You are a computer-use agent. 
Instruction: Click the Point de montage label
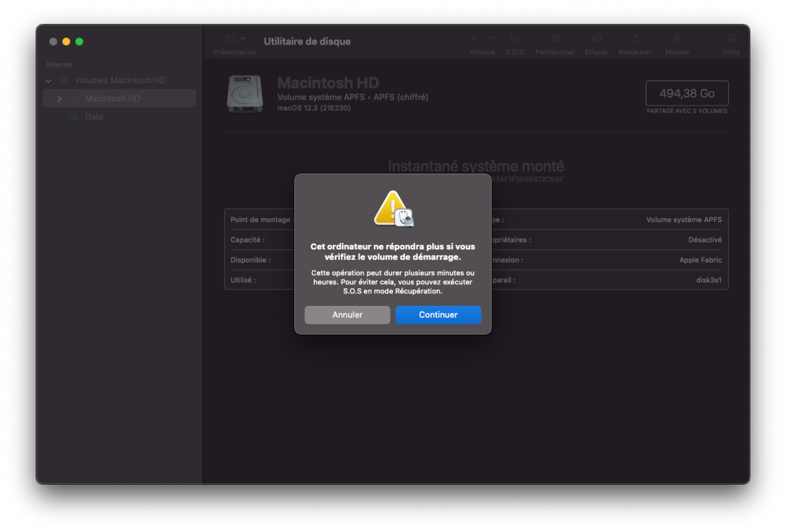(x=262, y=220)
